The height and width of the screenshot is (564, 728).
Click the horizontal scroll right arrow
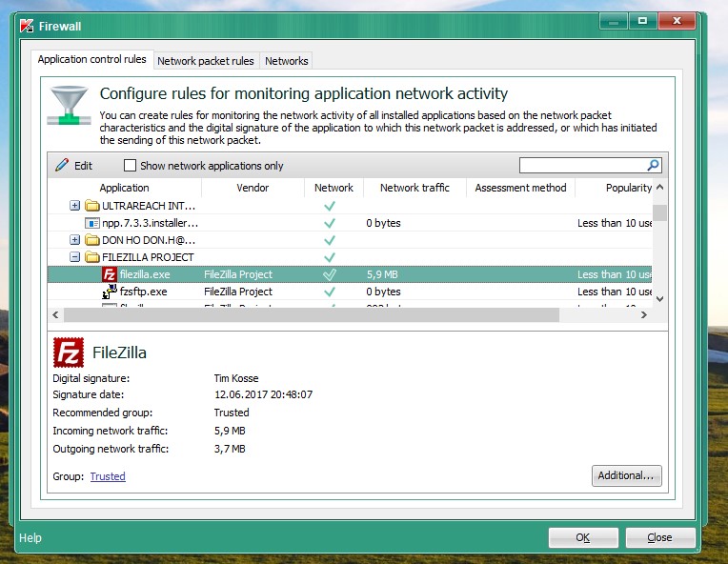644,314
